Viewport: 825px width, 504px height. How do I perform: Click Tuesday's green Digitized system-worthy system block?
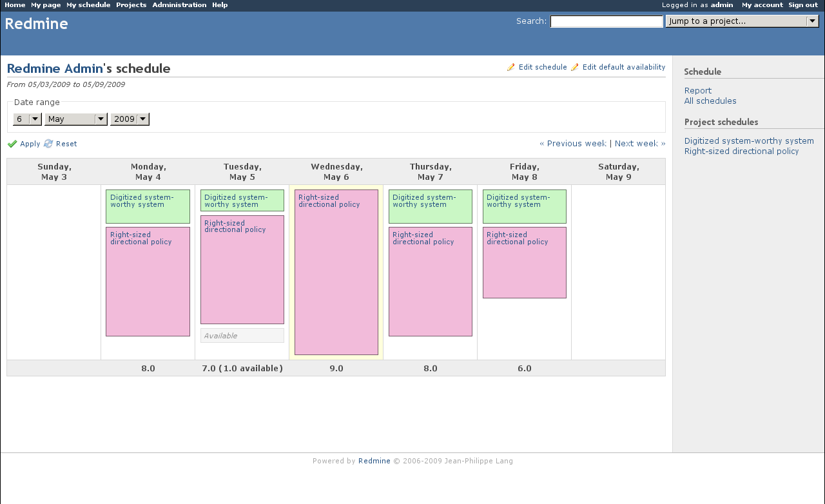(242, 200)
